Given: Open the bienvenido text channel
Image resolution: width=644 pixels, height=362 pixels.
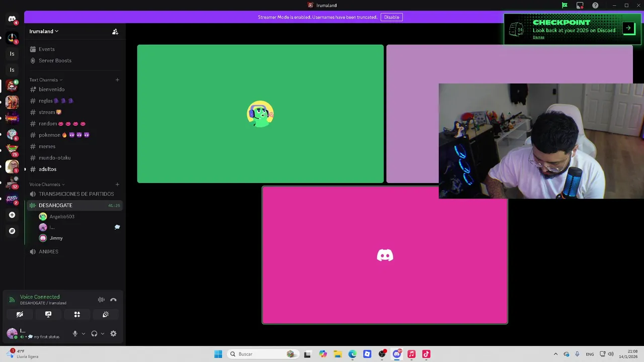Looking at the screenshot, I should click(x=74, y=89).
